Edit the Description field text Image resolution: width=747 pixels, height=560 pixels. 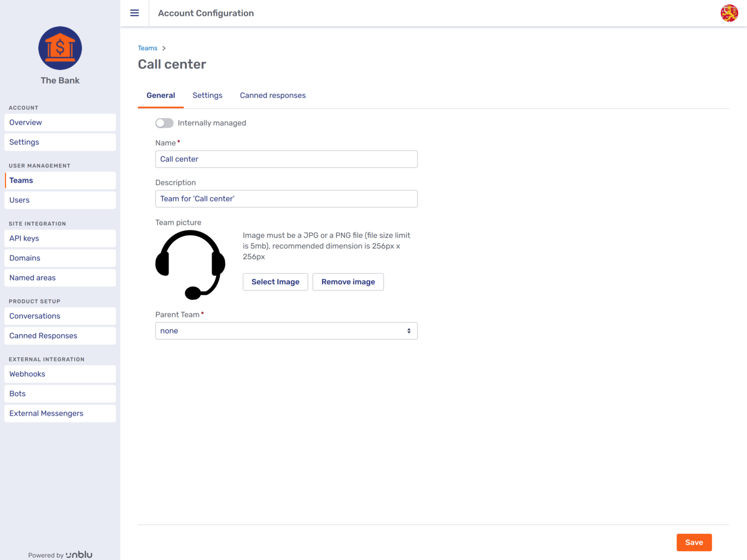[286, 199]
